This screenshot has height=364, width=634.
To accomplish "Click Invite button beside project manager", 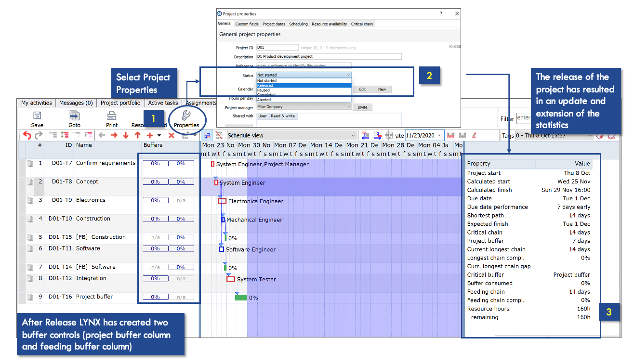I will coord(362,107).
